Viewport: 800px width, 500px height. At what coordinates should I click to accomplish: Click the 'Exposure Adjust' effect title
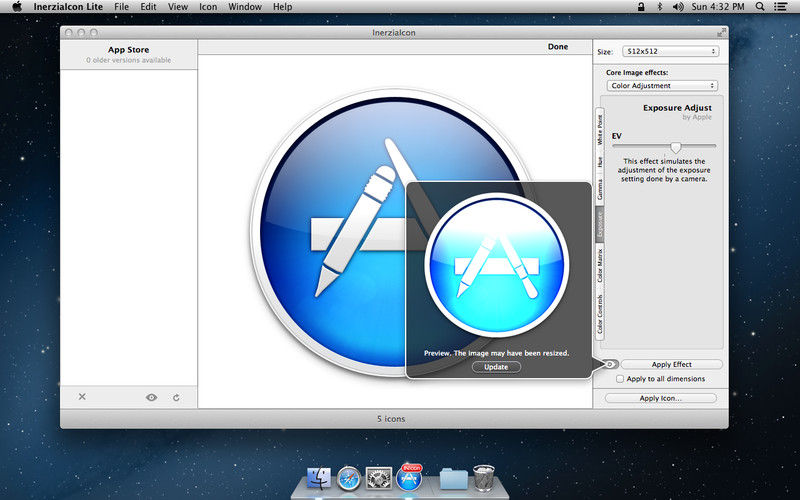[x=677, y=108]
